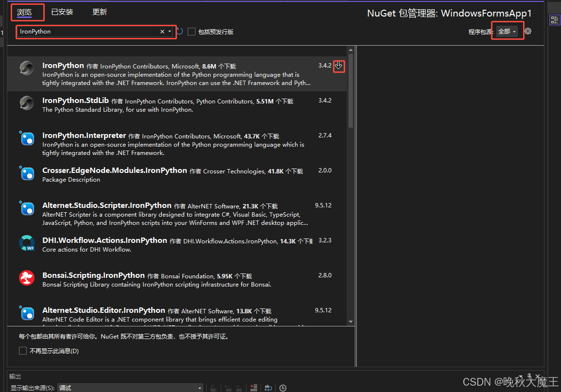
Task: Open the NuGet package source settings gear
Action: click(x=528, y=31)
